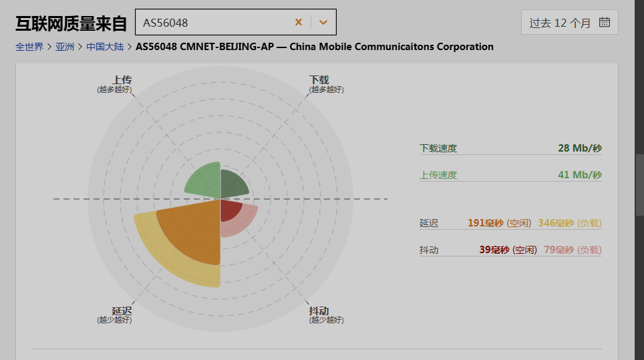The width and height of the screenshot is (644, 360).
Task: Select the 79毫秒 loaded jitter value
Action: pos(558,250)
